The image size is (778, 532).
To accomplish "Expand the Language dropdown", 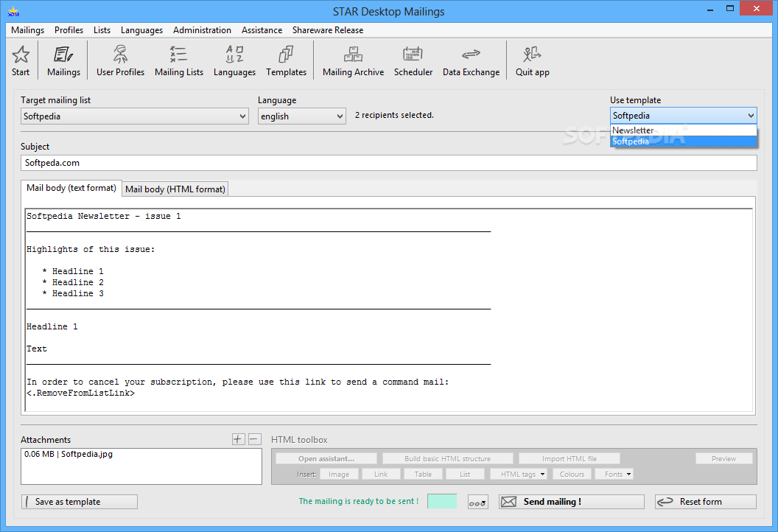I will [340, 116].
